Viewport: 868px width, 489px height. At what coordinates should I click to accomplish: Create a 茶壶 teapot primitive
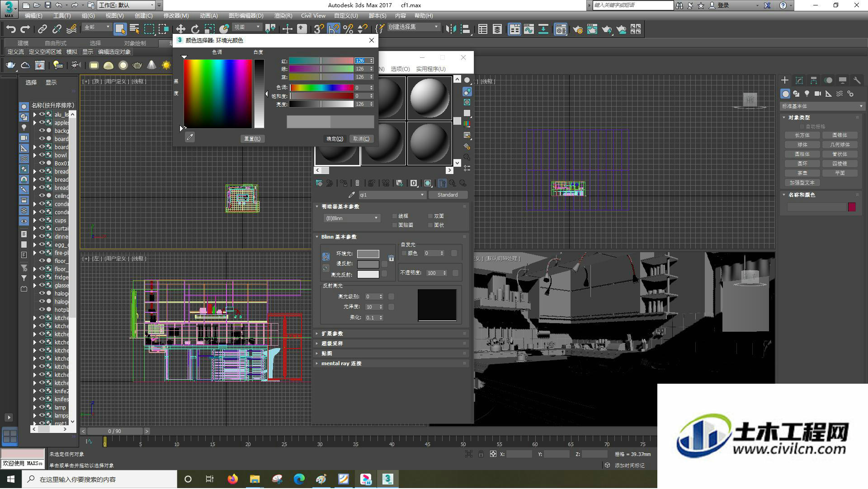click(802, 173)
